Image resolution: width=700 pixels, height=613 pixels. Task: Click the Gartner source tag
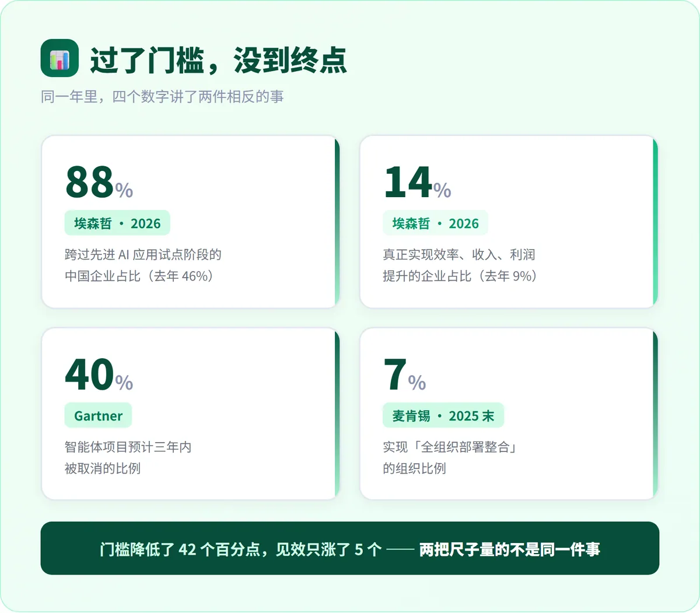(x=98, y=416)
